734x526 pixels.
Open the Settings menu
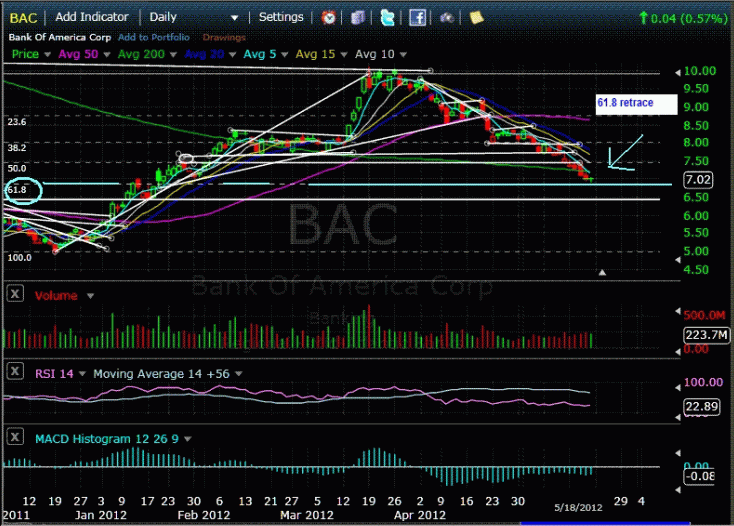pos(281,17)
